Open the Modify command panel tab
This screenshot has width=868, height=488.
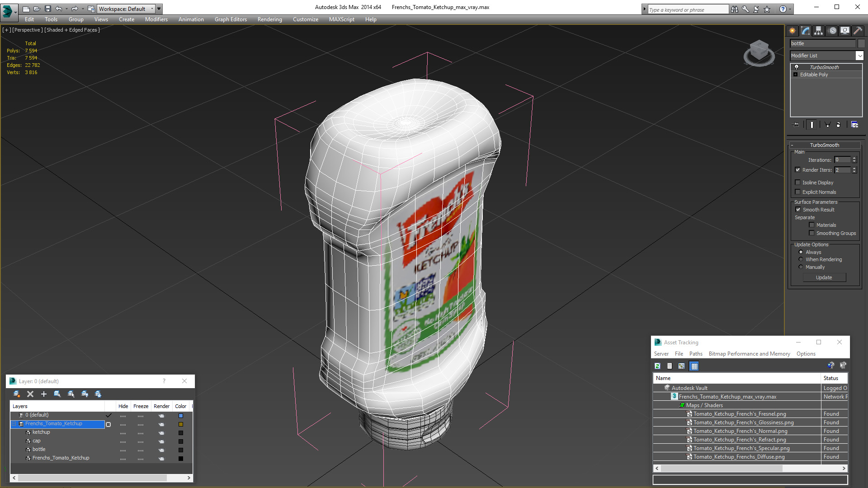pos(806,31)
